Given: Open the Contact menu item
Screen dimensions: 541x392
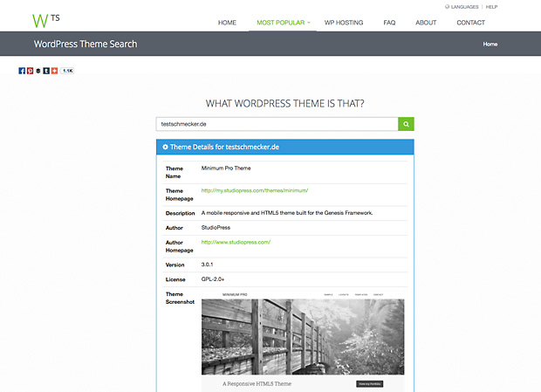Looking at the screenshot, I should coord(470,23).
